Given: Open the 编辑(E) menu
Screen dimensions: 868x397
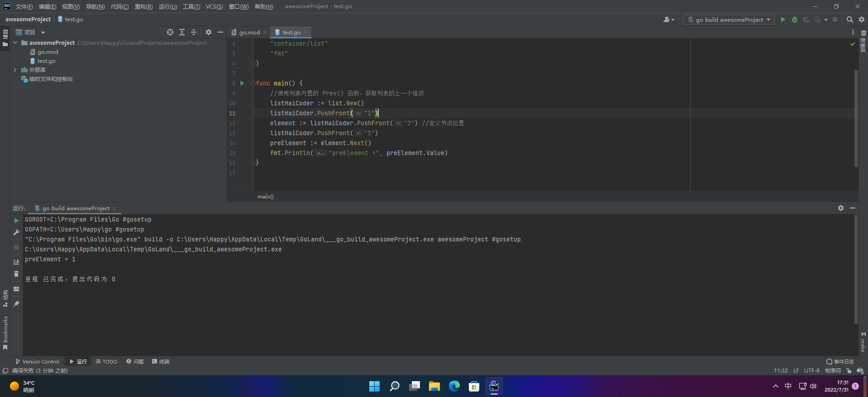Looking at the screenshot, I should (x=48, y=6).
